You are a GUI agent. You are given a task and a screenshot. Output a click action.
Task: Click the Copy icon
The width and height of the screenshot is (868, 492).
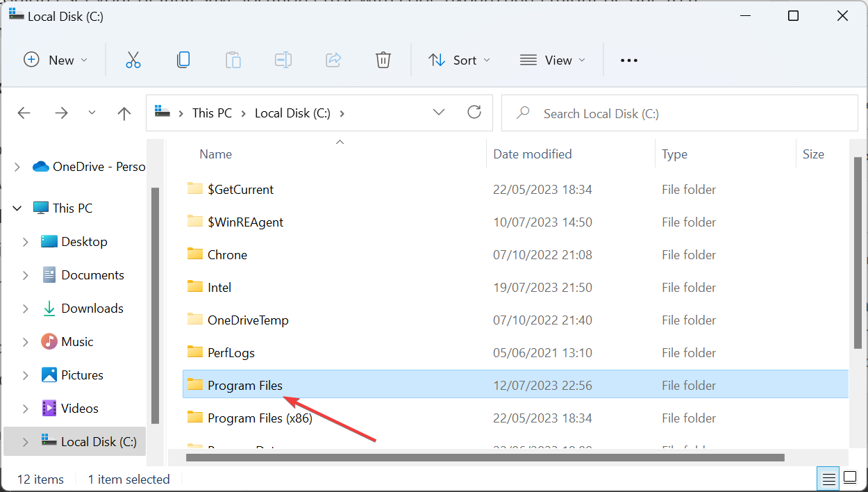(183, 60)
